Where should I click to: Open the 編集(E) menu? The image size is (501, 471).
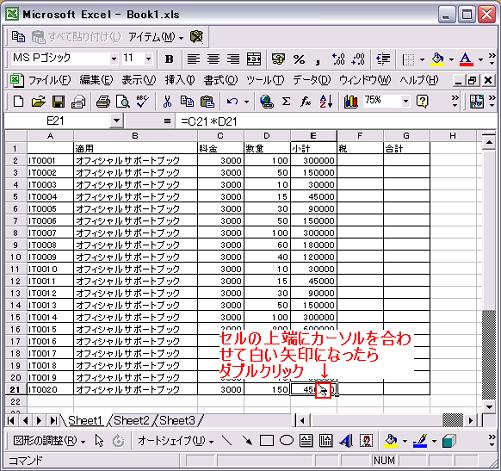coord(96,80)
